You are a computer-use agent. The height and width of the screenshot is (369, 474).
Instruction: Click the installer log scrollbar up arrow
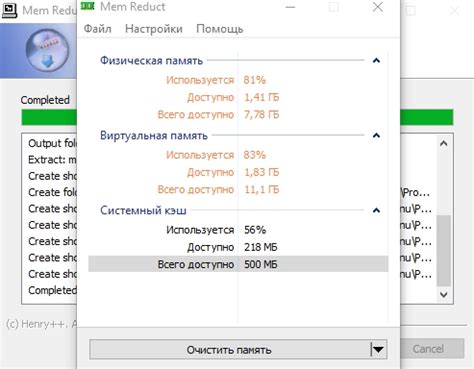(444, 144)
